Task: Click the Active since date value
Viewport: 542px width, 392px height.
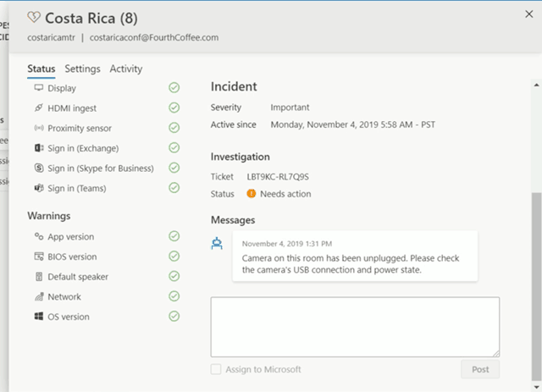Action: click(352, 124)
